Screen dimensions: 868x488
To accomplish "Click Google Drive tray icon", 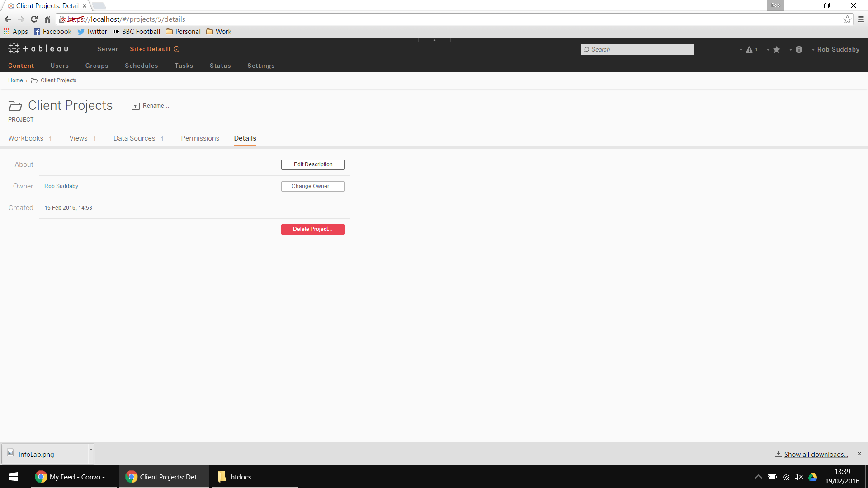I will [x=812, y=477].
